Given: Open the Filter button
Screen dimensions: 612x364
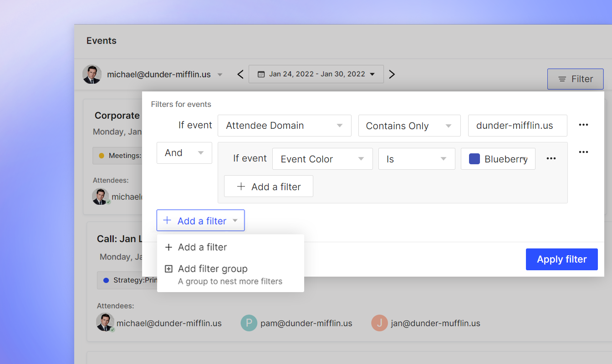Looking at the screenshot, I should [575, 79].
